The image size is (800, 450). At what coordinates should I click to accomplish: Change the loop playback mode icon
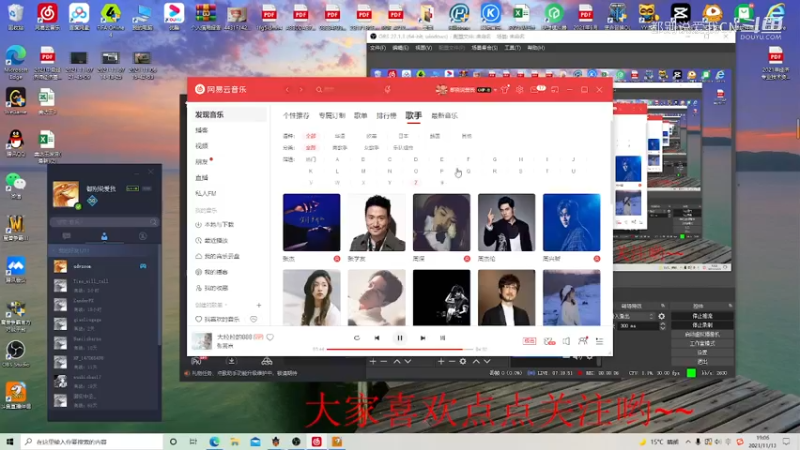[357, 338]
